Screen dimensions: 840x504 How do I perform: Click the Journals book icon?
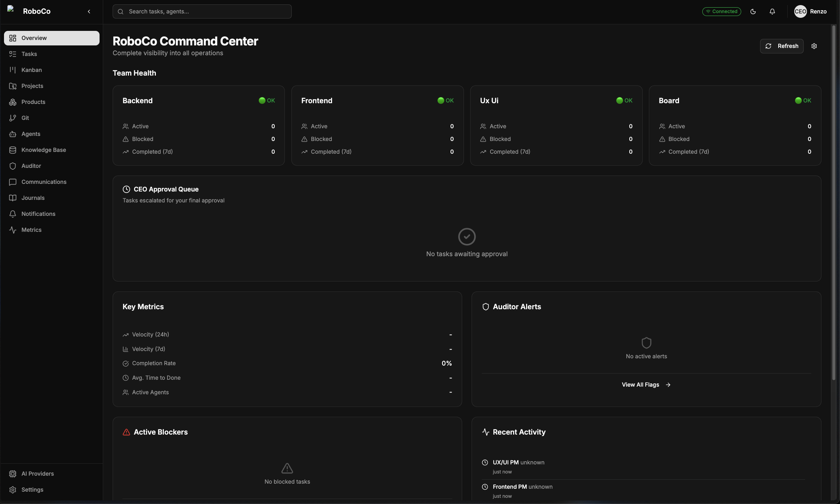[x=13, y=198]
